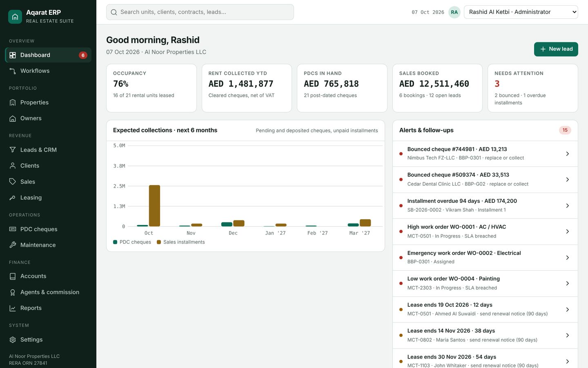
Task: Open the Maintenance sidebar item
Action: click(48, 245)
